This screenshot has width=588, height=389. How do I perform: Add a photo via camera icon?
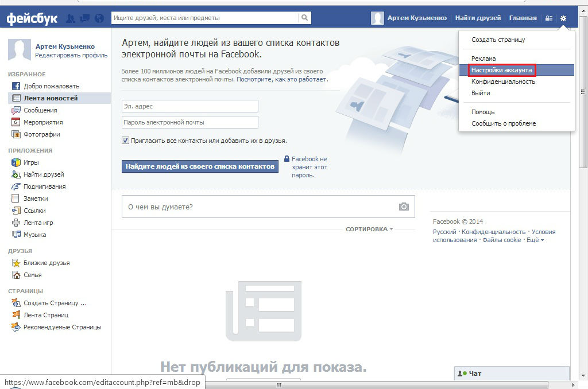404,207
